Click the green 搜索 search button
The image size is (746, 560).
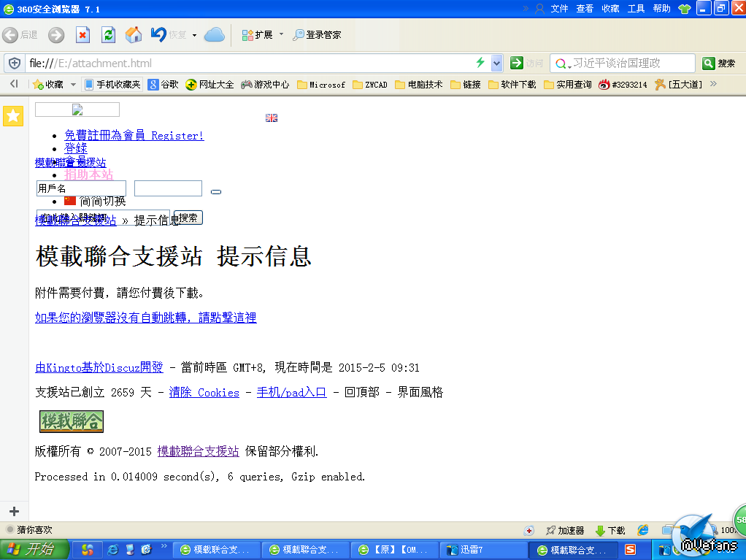(720, 64)
